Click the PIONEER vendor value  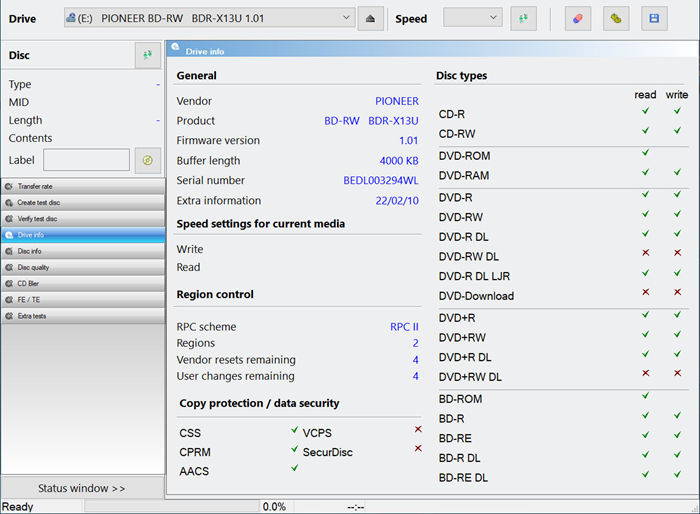(x=397, y=101)
